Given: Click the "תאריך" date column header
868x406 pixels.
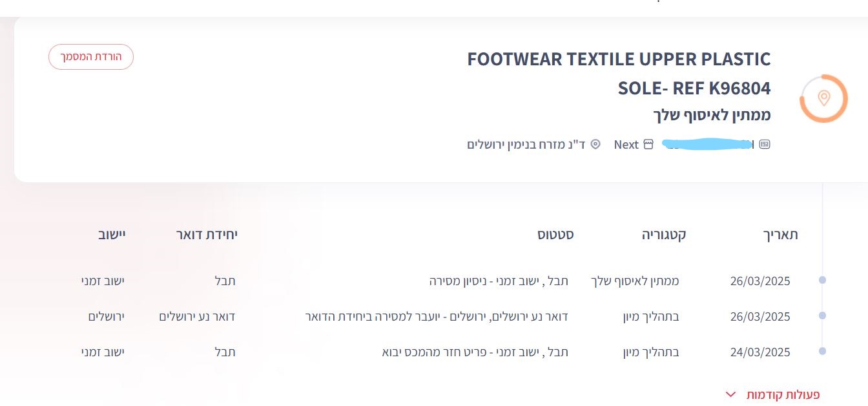Looking at the screenshot, I should [x=781, y=235].
